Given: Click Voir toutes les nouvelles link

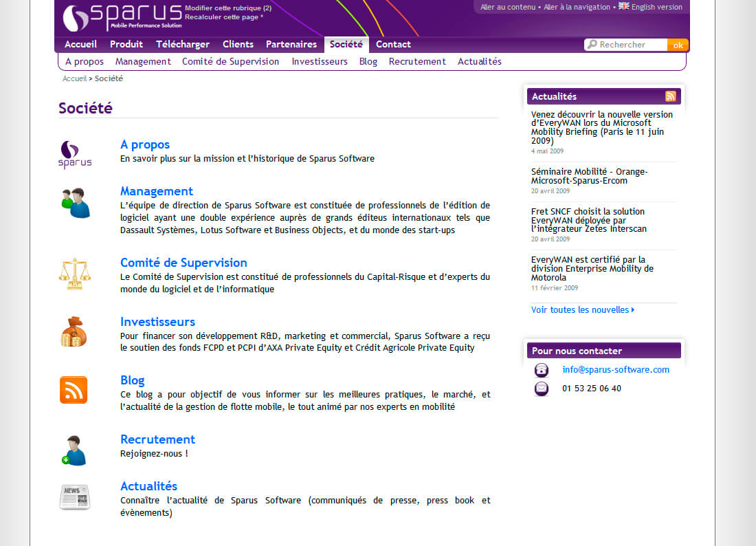Looking at the screenshot, I should (583, 310).
